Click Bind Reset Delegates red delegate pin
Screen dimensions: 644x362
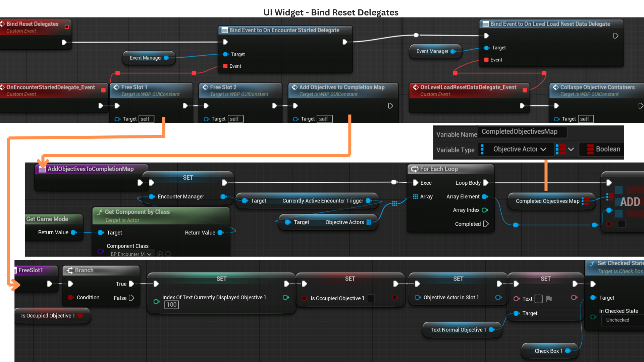click(67, 27)
